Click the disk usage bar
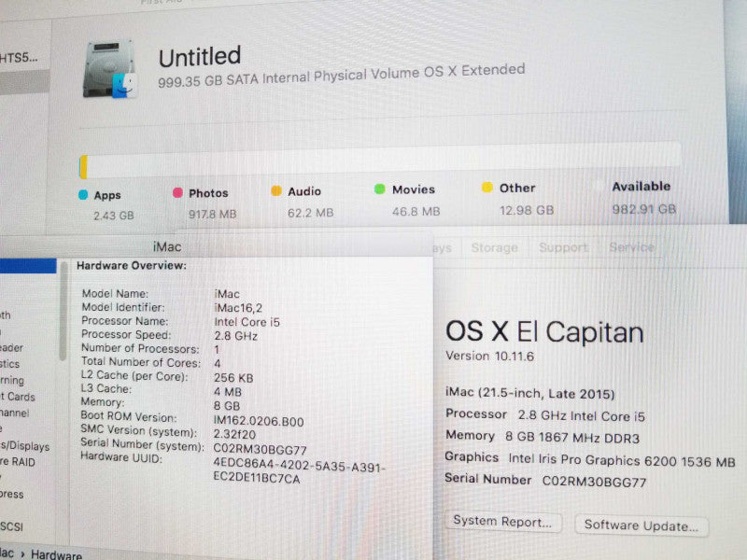This screenshot has width=747, height=560. tap(380, 161)
